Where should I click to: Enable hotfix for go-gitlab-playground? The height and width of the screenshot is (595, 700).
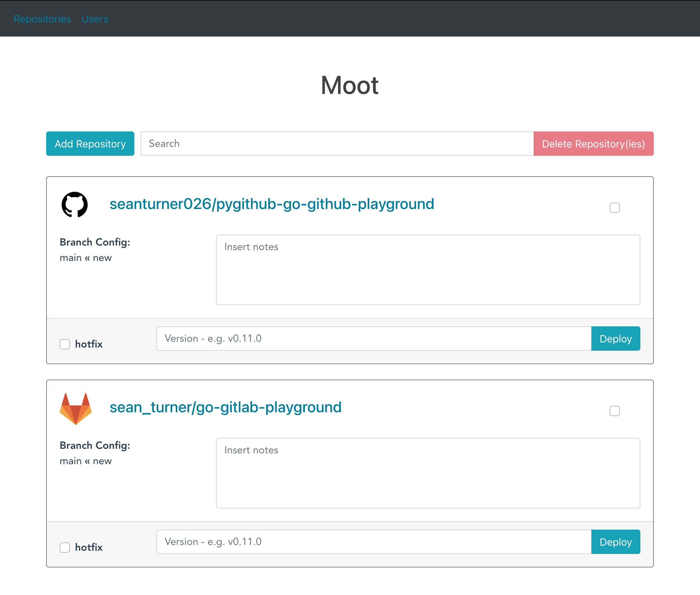pos(65,547)
